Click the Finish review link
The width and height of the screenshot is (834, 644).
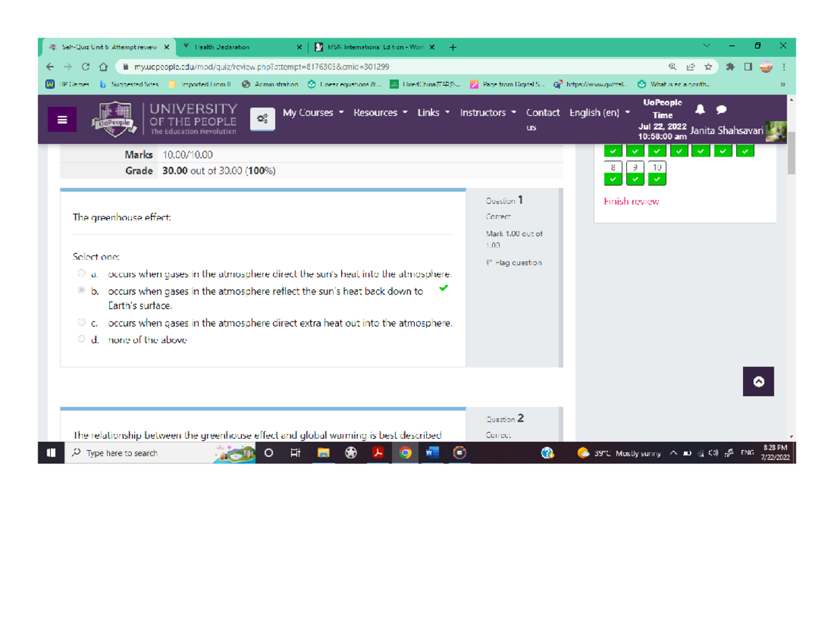[631, 201]
